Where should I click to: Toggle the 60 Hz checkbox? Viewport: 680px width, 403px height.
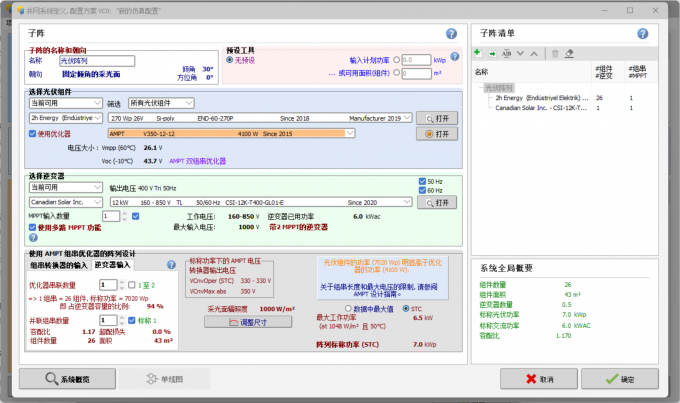[x=422, y=190]
